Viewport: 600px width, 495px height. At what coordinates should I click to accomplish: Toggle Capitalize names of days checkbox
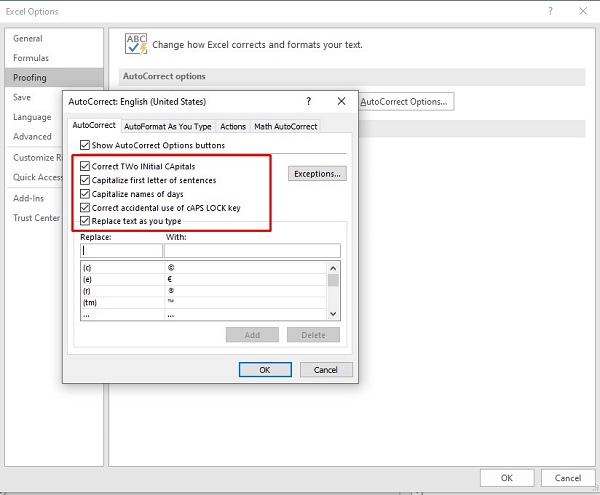85,194
